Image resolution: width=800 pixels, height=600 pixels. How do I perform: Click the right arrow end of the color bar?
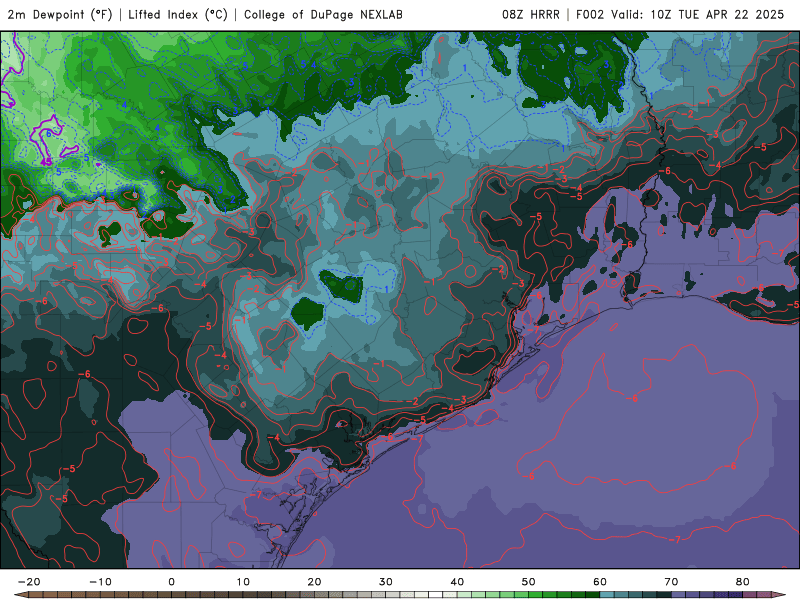[779, 595]
